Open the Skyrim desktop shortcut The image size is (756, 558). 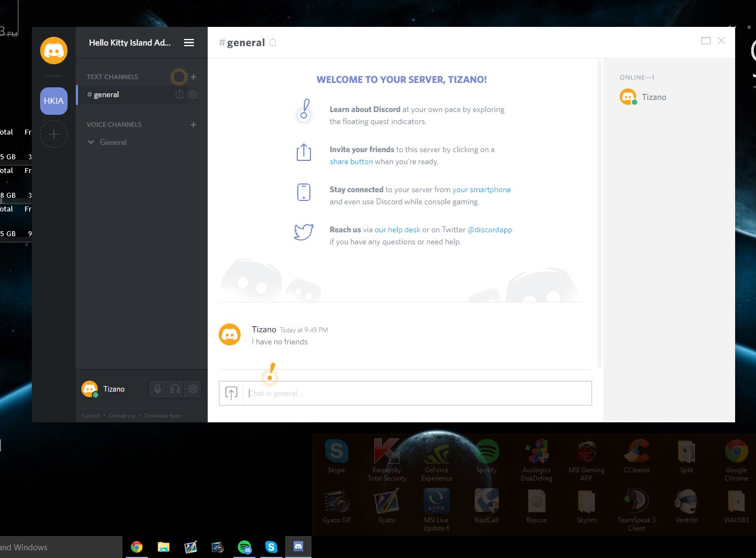pyautogui.click(x=587, y=506)
